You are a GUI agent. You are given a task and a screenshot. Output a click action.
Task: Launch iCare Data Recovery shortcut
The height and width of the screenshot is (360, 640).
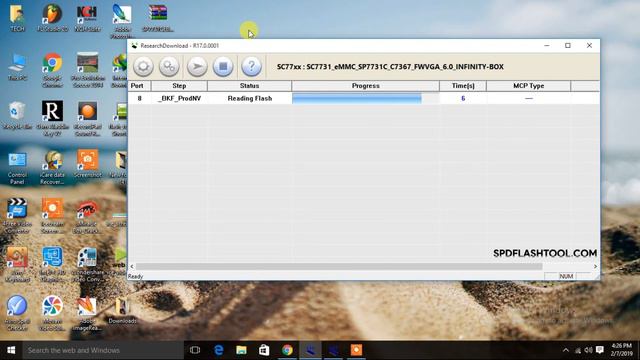(x=52, y=167)
